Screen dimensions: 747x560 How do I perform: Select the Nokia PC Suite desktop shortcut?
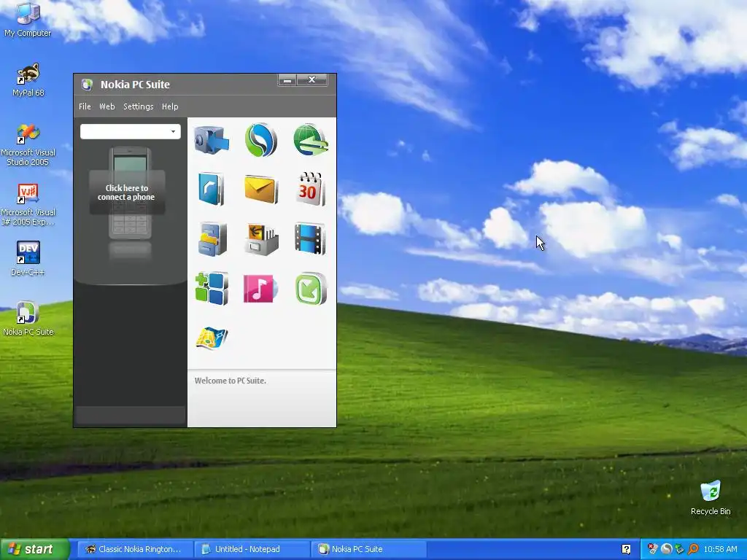click(28, 319)
